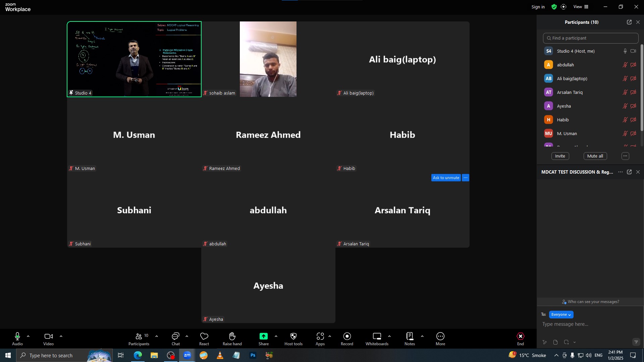Click the chat send arrow button
The image size is (644, 362).
[x=636, y=342]
